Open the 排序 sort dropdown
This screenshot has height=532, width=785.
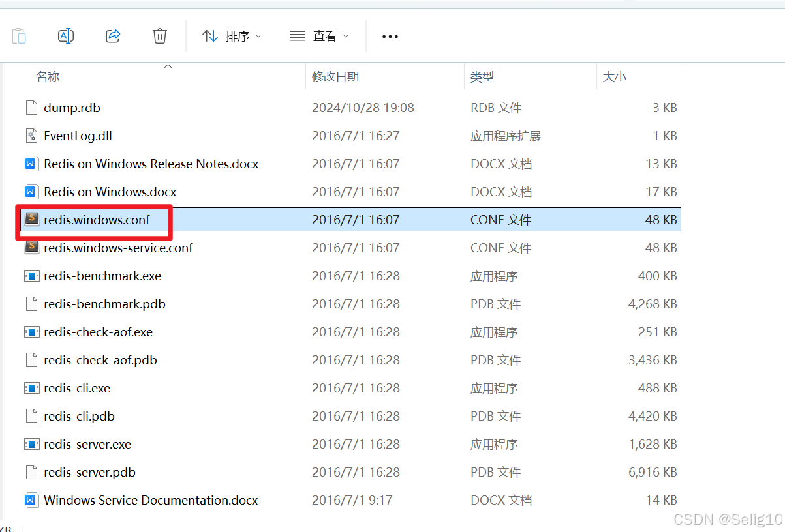coord(232,37)
